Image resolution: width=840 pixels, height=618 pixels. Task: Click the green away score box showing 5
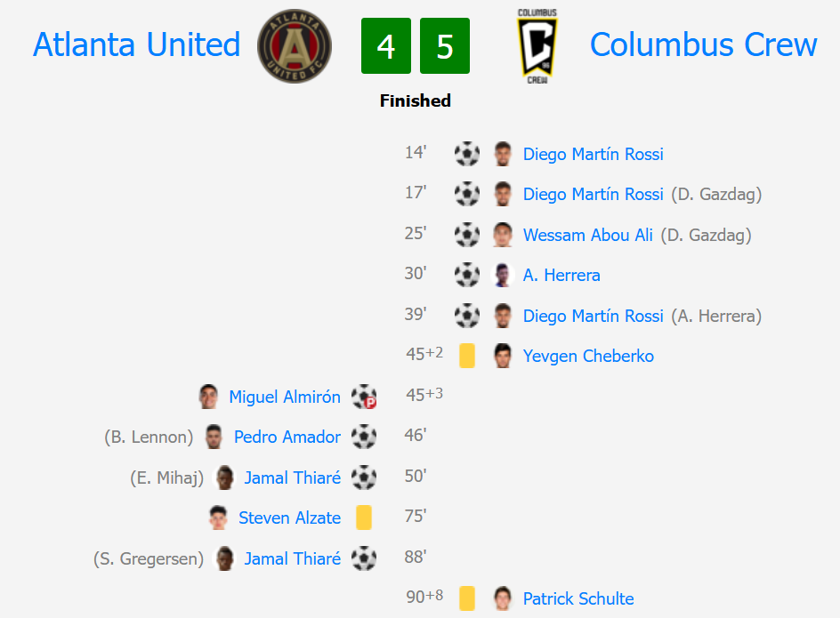[x=445, y=45]
